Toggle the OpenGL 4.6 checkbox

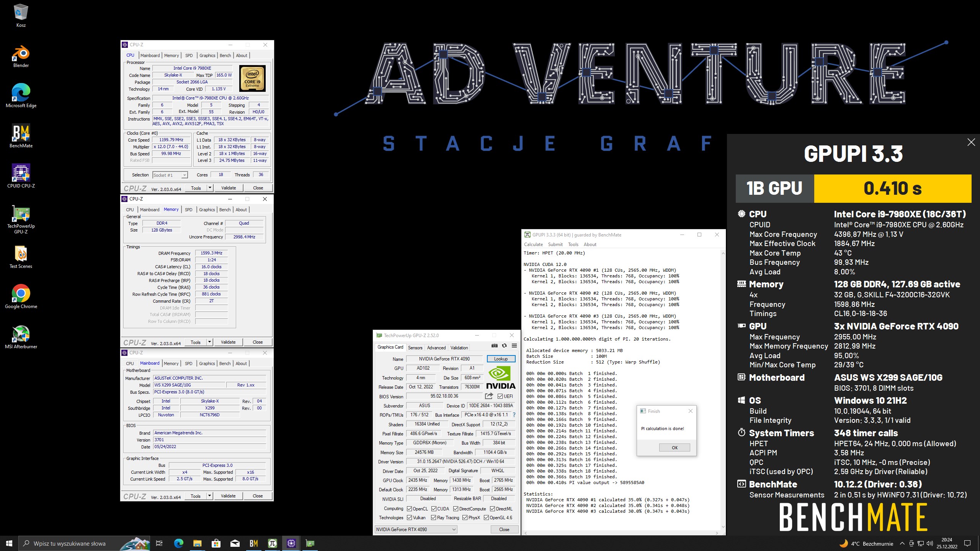click(486, 518)
